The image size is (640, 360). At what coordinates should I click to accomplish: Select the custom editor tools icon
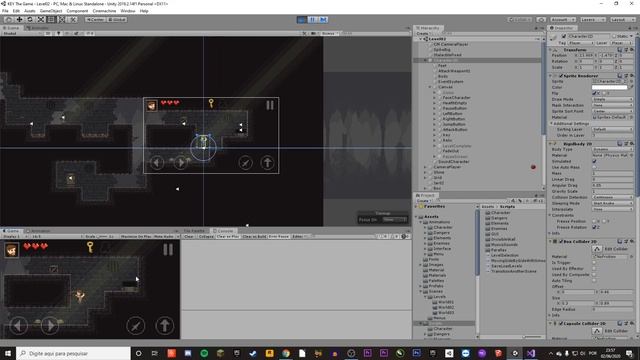coord(73,19)
